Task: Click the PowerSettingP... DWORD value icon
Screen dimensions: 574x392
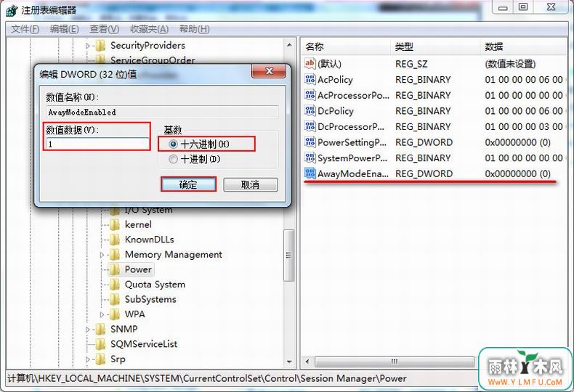Action: [310, 142]
